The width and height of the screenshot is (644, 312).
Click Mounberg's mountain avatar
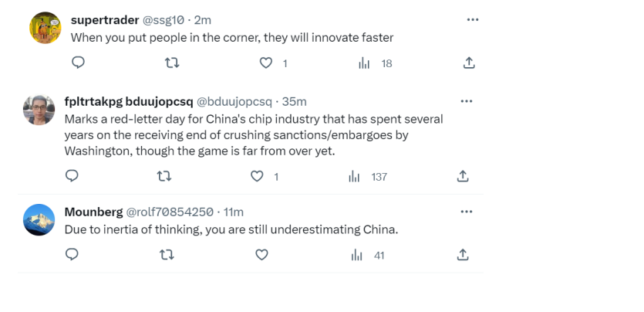(x=39, y=220)
